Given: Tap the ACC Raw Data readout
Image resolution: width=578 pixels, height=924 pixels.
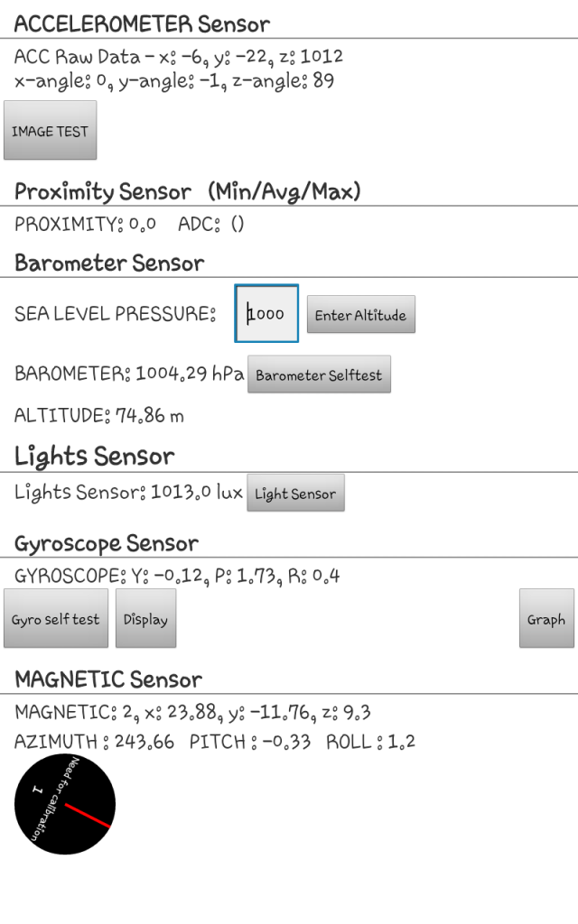Looking at the screenshot, I should pos(179,57).
